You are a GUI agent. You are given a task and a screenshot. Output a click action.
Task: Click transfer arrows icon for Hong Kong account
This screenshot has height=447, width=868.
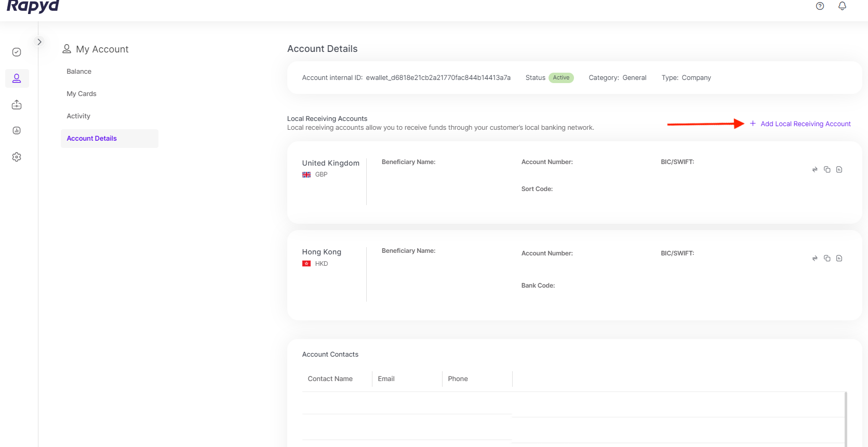[814, 259]
